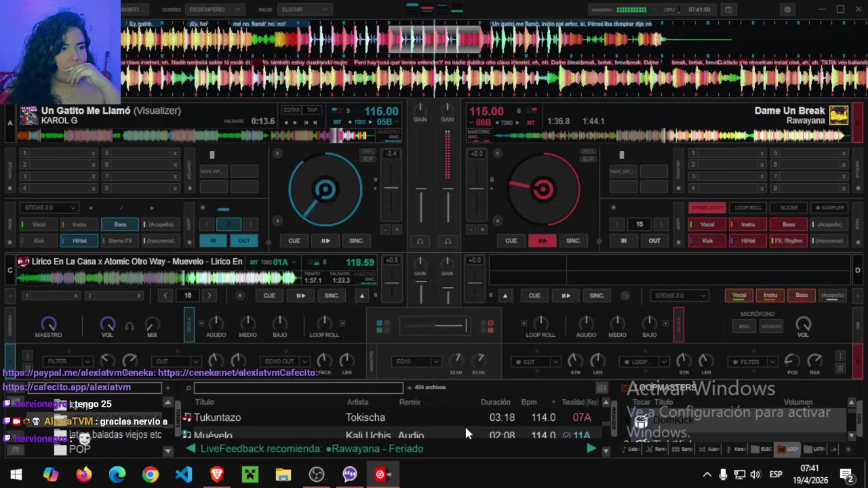Toggle Instru stem pad on deck B
The width and height of the screenshot is (868, 488).
tap(748, 224)
